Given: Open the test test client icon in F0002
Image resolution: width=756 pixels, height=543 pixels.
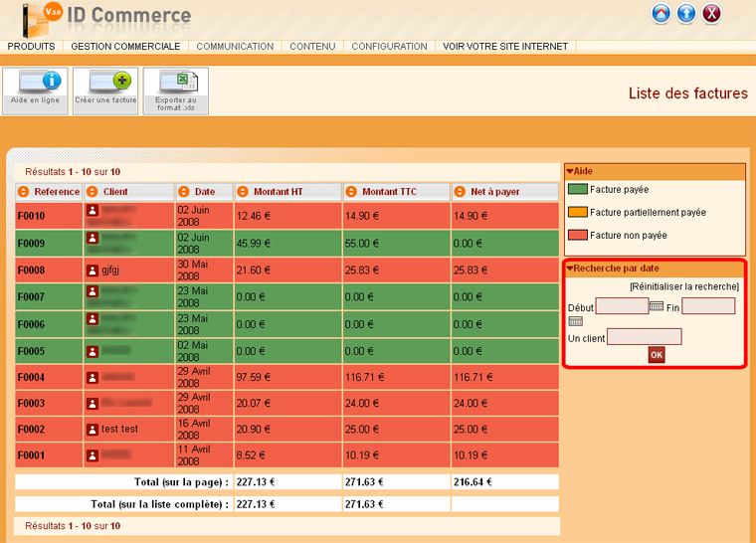Looking at the screenshot, I should 93,430.
